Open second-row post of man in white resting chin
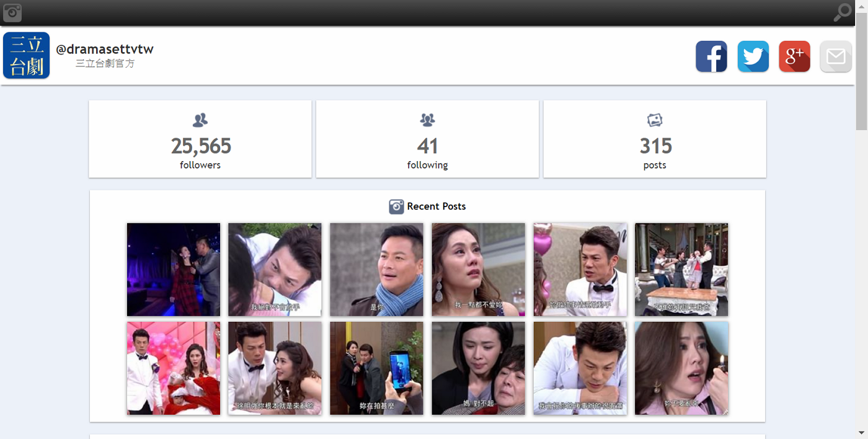Viewport: 868px width, 439px height. [x=580, y=368]
